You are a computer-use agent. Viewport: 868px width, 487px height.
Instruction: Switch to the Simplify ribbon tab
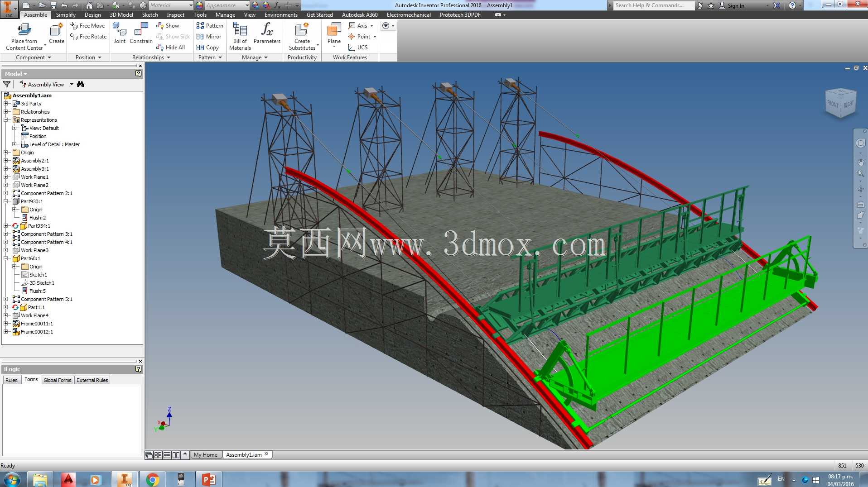point(66,15)
